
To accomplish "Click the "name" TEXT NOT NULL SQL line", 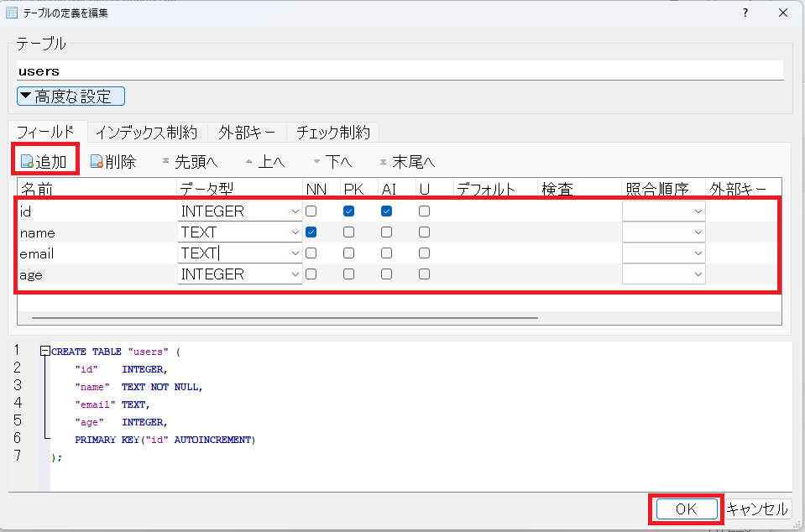I will pyautogui.click(x=139, y=387).
